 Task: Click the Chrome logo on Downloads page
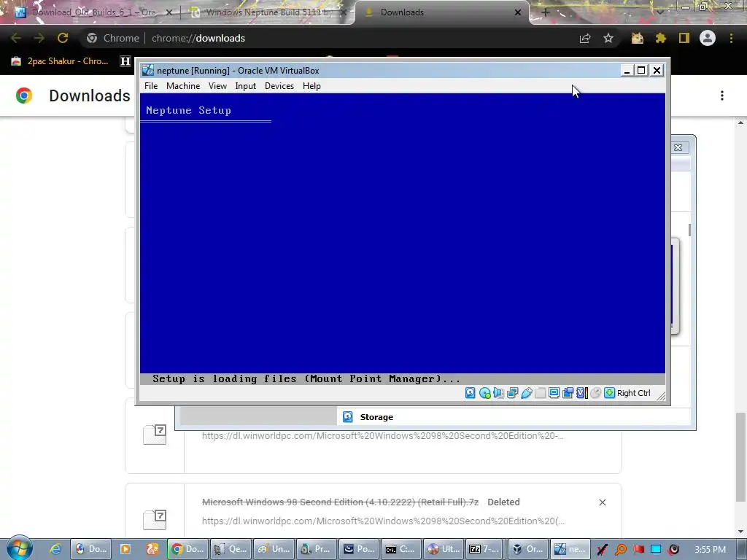pos(24,96)
